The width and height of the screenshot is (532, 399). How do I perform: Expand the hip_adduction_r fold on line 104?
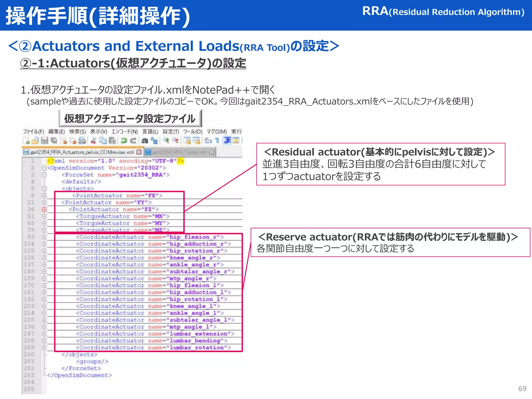(x=44, y=244)
